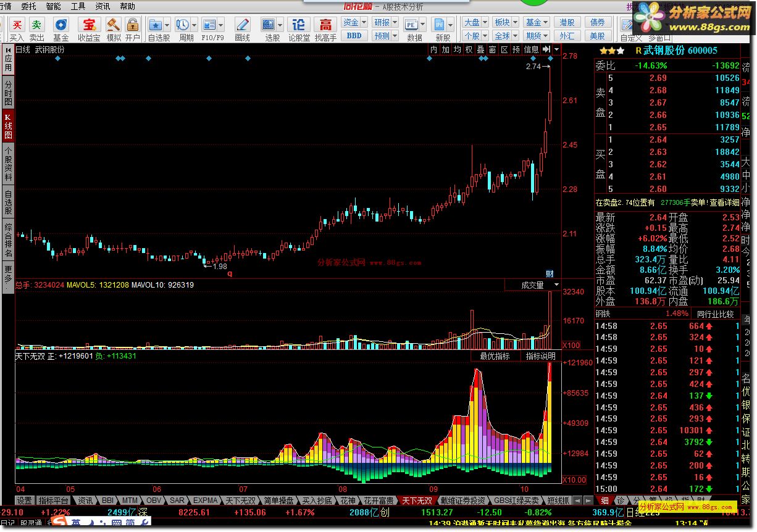Click the BBD toolbar button
Viewport: 757px width, 532px height.
[354, 36]
